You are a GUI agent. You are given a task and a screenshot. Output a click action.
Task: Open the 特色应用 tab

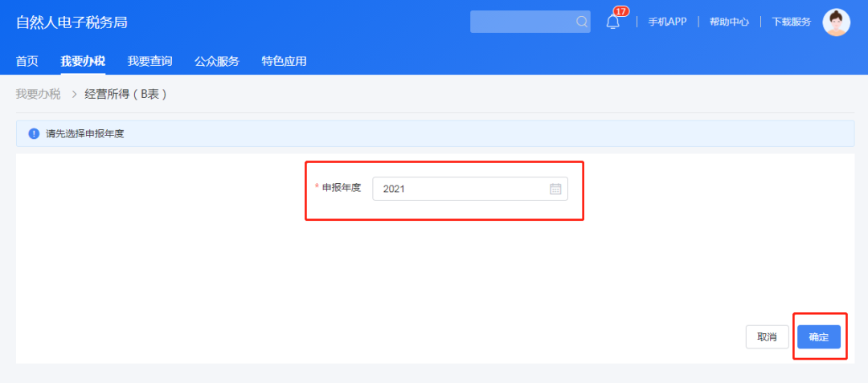[x=284, y=61]
